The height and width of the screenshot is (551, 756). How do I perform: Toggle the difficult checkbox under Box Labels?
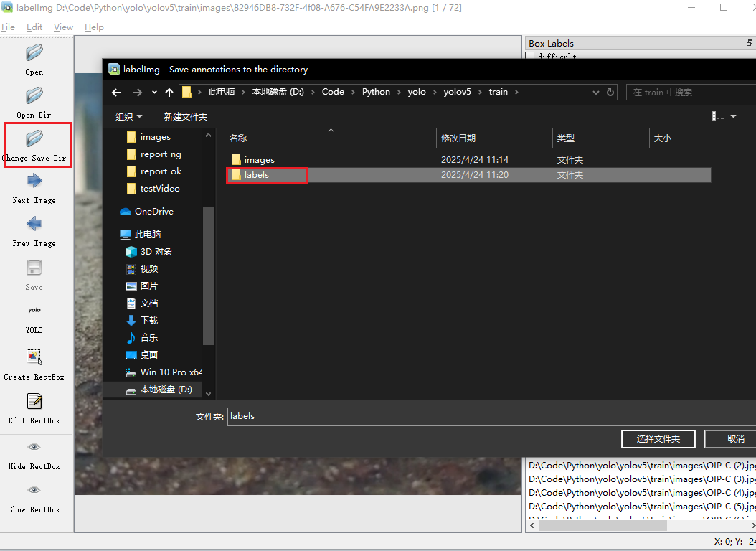(x=530, y=56)
